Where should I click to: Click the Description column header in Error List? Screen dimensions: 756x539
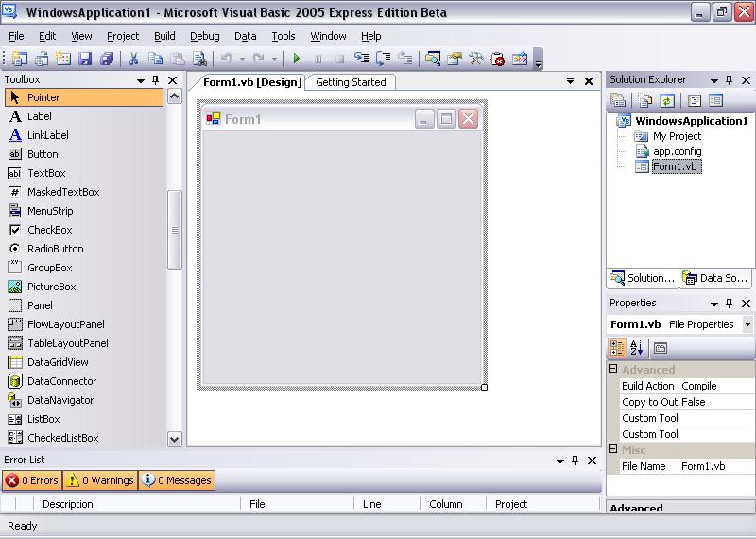[137, 504]
